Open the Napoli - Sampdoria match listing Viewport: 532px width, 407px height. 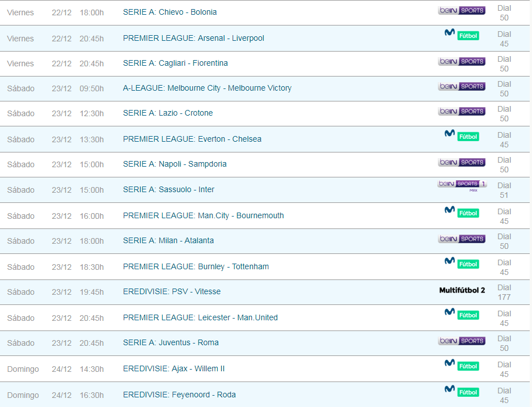click(x=175, y=164)
